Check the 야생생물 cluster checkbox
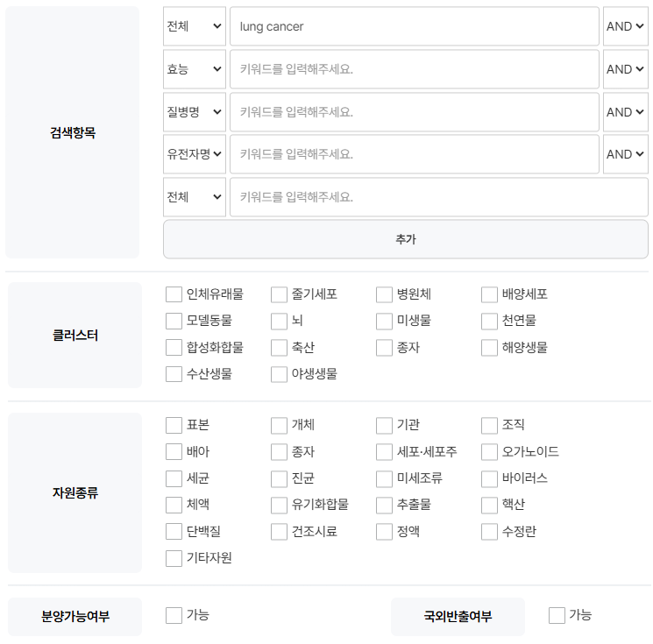The image size is (653, 644). click(279, 374)
